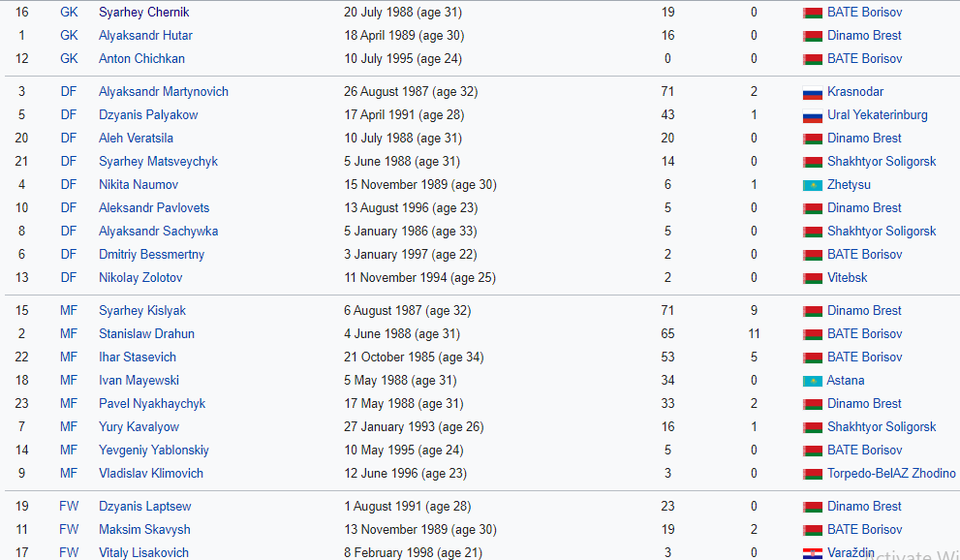Screen dimensions: 960x560
Task: Go to Shakhtyor Soligorsk club for Matsveychyk
Action: tap(882, 162)
